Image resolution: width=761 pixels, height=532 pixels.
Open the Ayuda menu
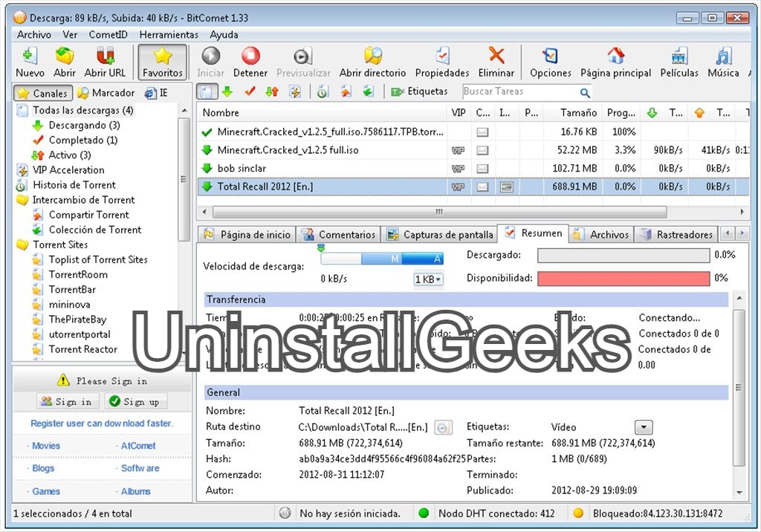[224, 34]
